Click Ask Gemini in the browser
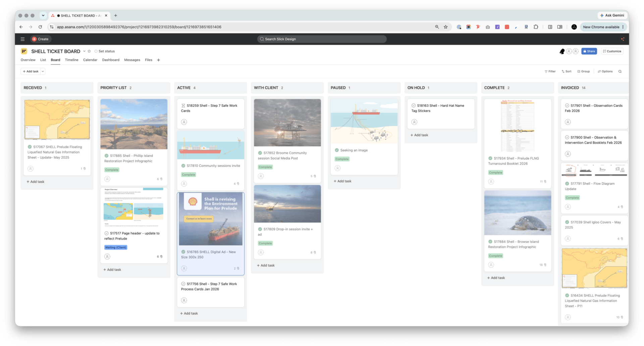The height and width of the screenshot is (346, 644). (x=612, y=15)
